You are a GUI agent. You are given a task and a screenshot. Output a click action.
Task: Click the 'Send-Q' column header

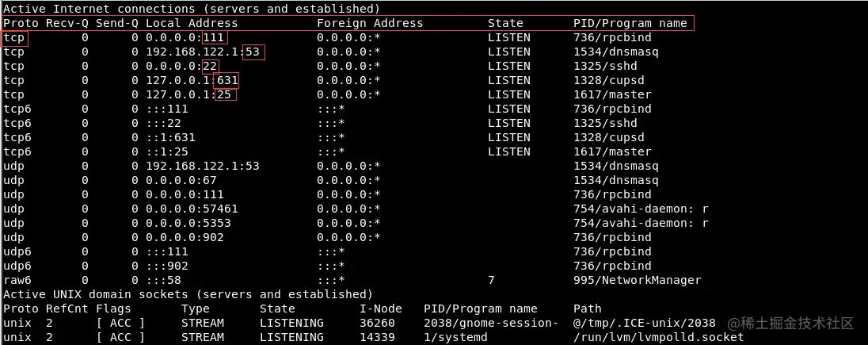pyautogui.click(x=116, y=23)
